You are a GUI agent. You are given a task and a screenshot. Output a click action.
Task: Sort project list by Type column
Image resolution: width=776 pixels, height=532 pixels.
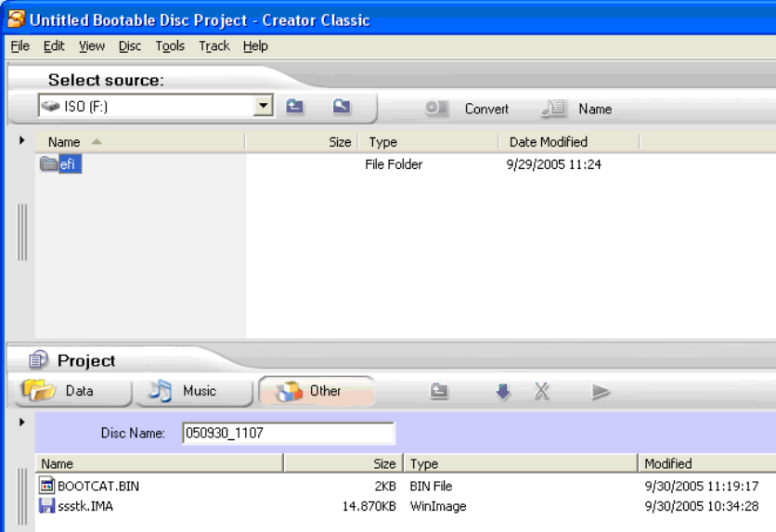521,463
